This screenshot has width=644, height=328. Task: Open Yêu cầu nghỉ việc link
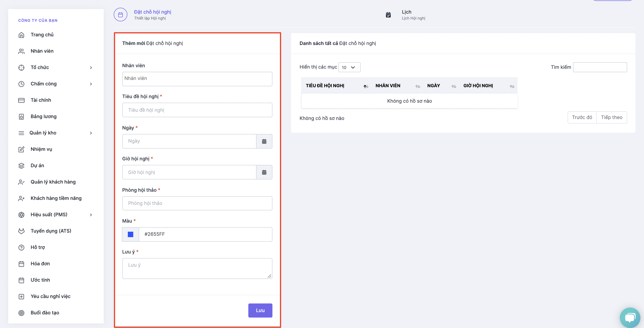coord(50,296)
